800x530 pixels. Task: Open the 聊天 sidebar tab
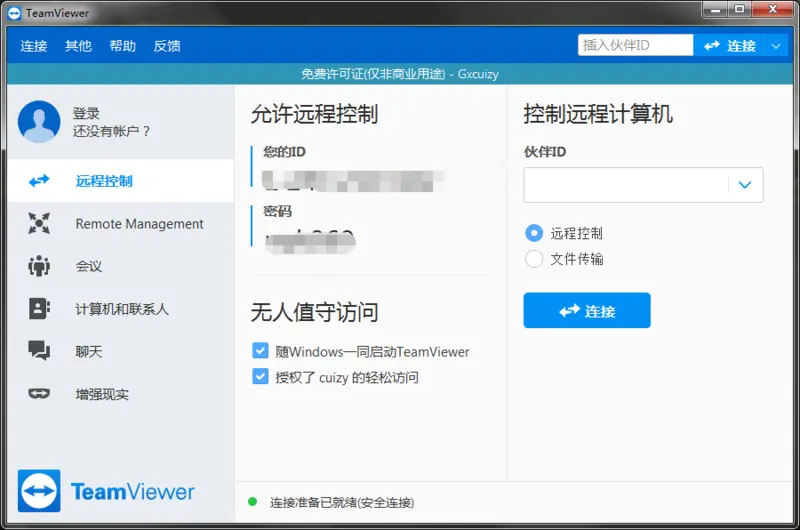[120, 351]
